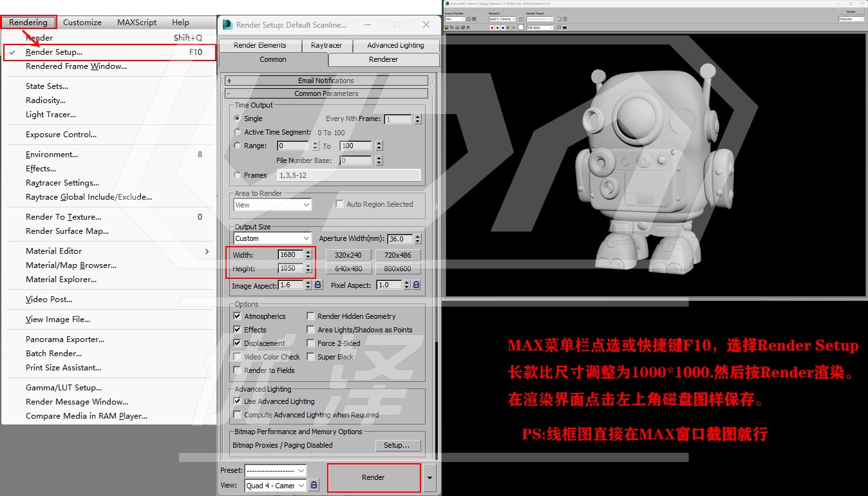Enable Force 2-Sided option
Screen dimensions: 868x496
pyautogui.click(x=310, y=343)
